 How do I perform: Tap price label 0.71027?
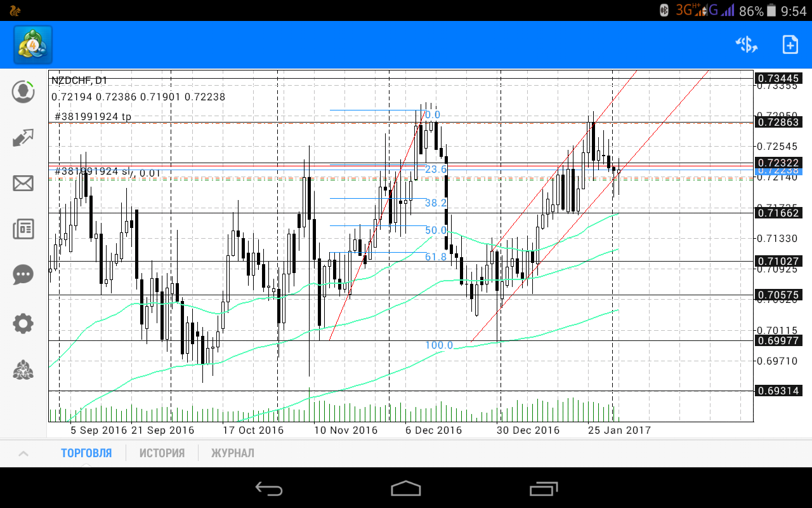tap(778, 261)
